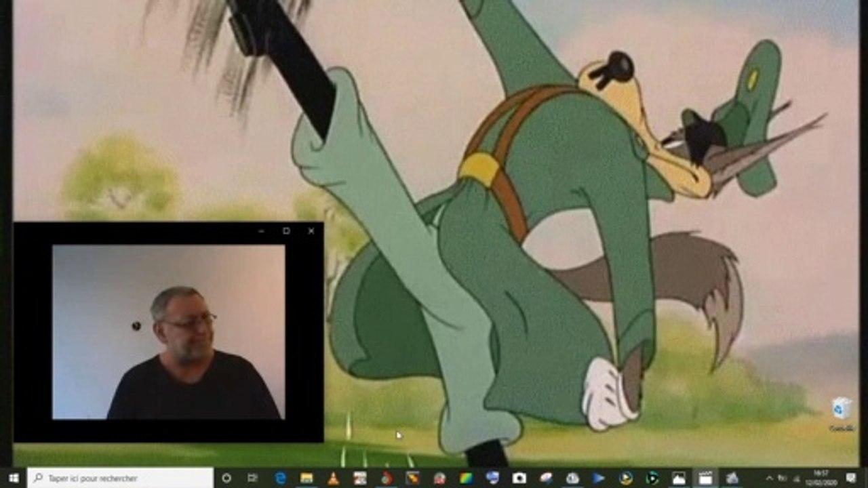Open the Action Center notifications
868x488 pixels.
(x=852, y=478)
